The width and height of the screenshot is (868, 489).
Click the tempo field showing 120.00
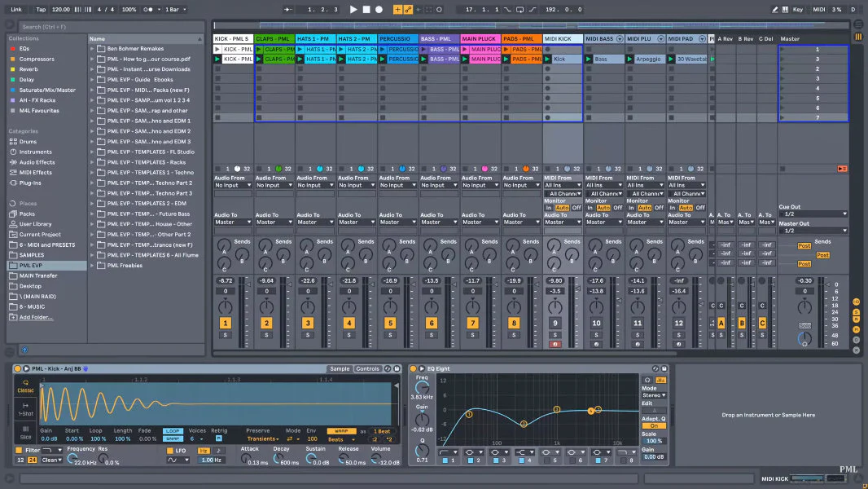pyautogui.click(x=59, y=9)
